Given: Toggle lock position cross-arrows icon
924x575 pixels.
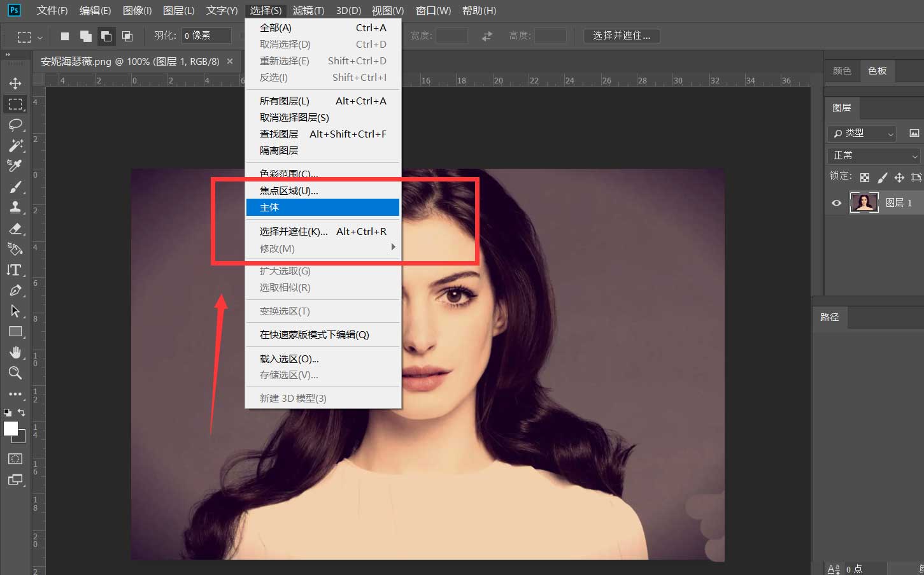Looking at the screenshot, I should [x=899, y=178].
